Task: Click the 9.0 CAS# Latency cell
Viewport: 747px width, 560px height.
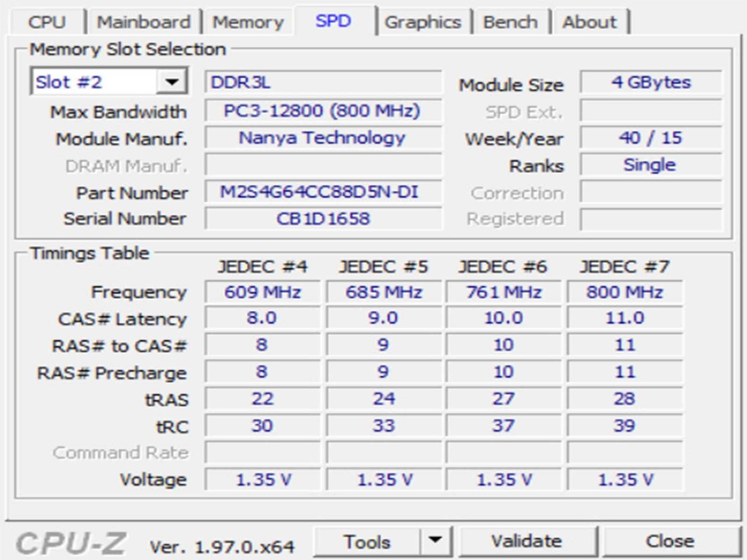Action: (x=384, y=318)
